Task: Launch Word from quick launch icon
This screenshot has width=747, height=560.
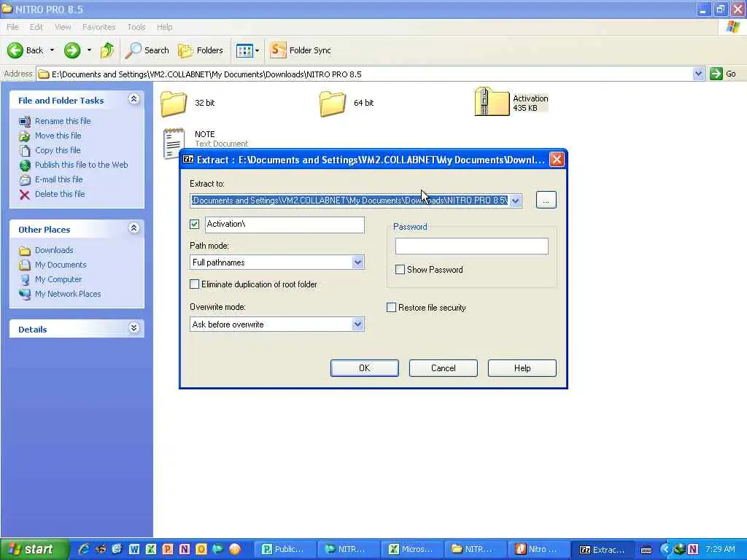Action: pyautogui.click(x=134, y=549)
